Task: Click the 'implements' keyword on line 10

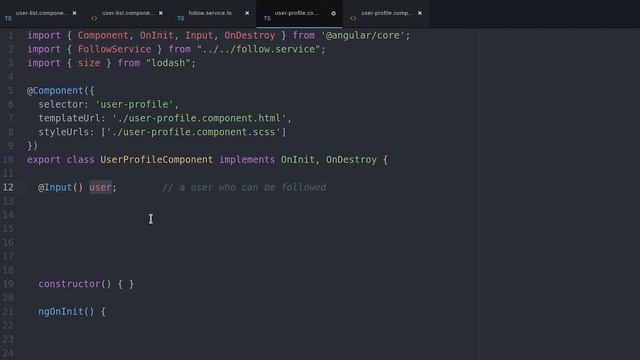Action: (x=247, y=160)
